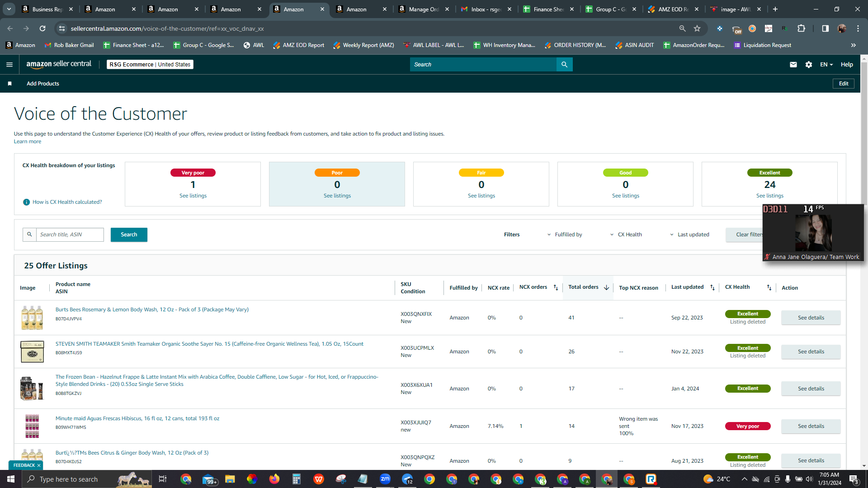Expand the Chrome tab search dropdown

pos(9,9)
